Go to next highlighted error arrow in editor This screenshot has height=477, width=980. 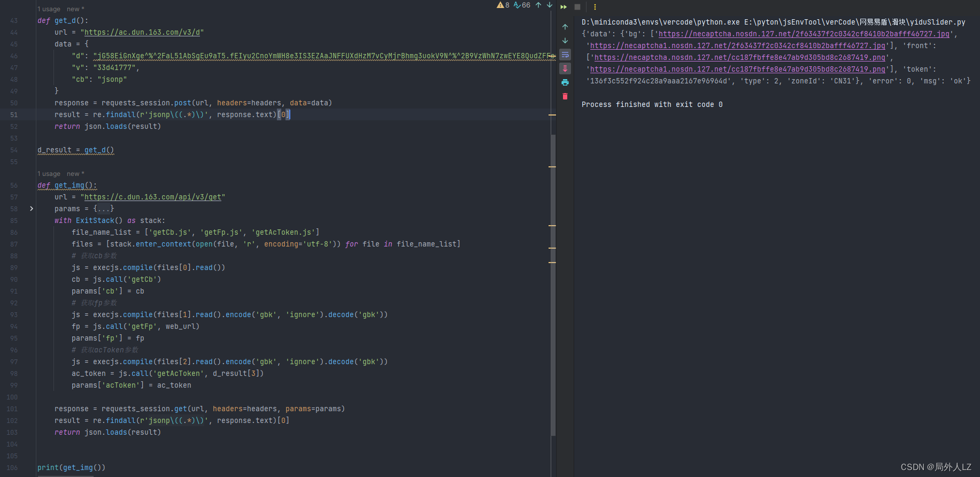pyautogui.click(x=550, y=5)
